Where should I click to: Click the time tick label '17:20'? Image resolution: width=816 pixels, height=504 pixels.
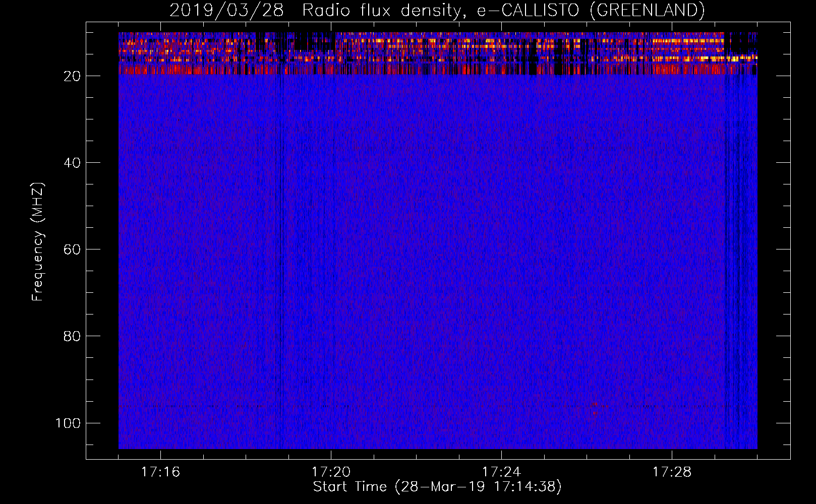pyautogui.click(x=331, y=472)
